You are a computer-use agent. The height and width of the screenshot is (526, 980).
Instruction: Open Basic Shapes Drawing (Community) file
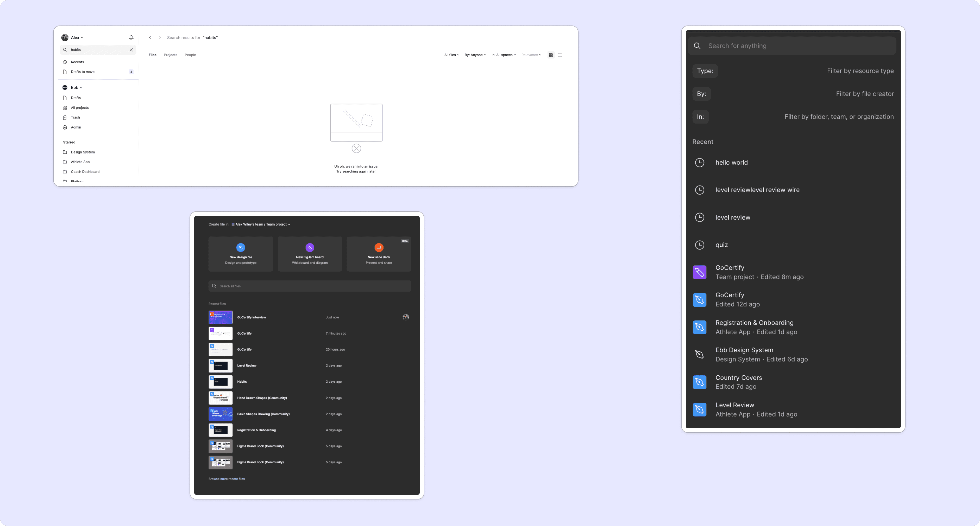point(310,414)
